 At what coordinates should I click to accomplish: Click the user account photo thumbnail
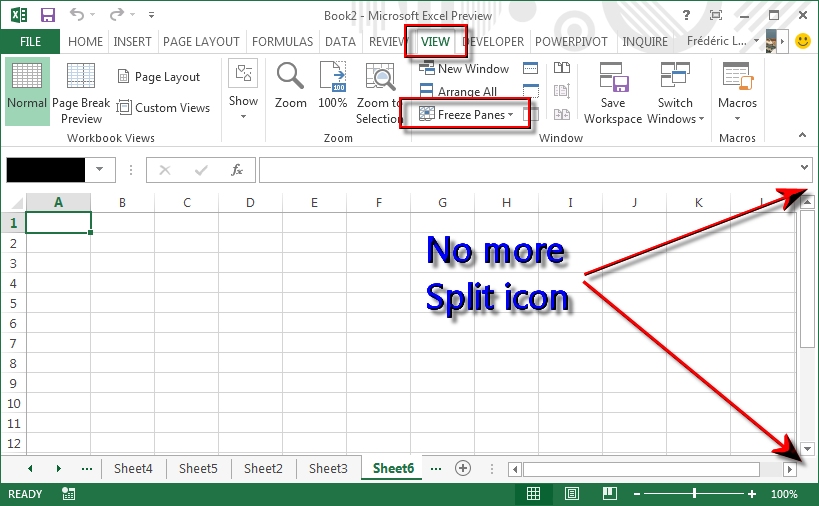point(771,41)
